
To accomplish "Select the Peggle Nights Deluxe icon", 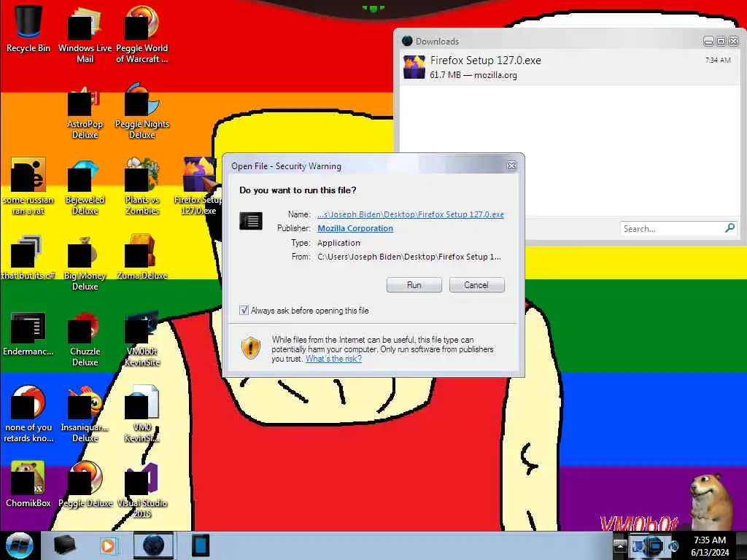I will (142, 111).
